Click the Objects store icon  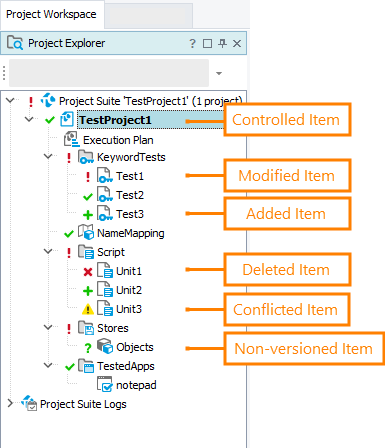point(105,346)
